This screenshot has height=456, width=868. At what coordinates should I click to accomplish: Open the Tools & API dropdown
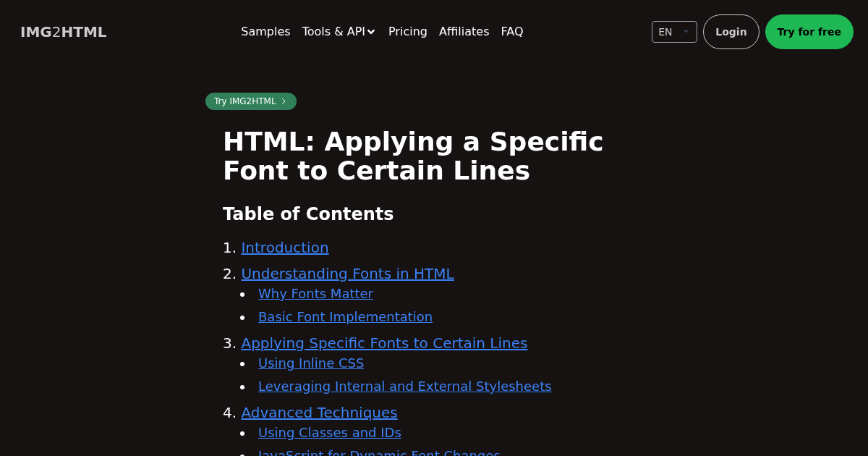333,32
